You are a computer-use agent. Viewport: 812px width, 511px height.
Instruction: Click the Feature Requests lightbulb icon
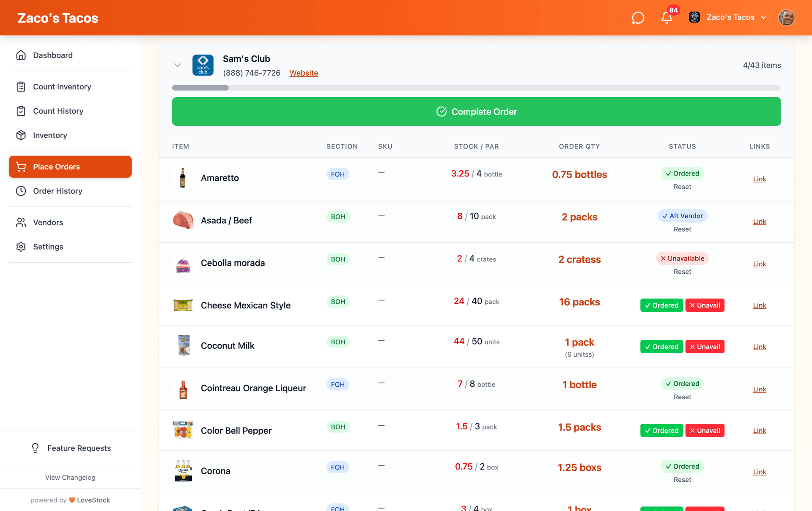click(x=36, y=448)
